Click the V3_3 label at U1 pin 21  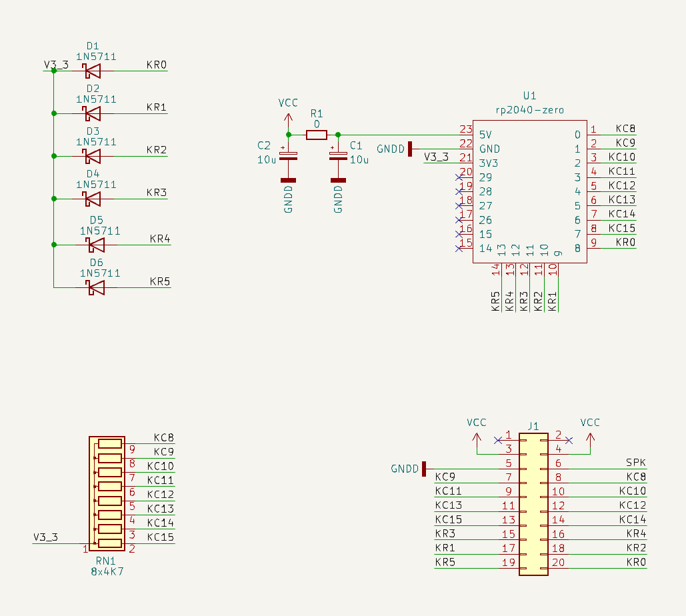pyautogui.click(x=436, y=157)
